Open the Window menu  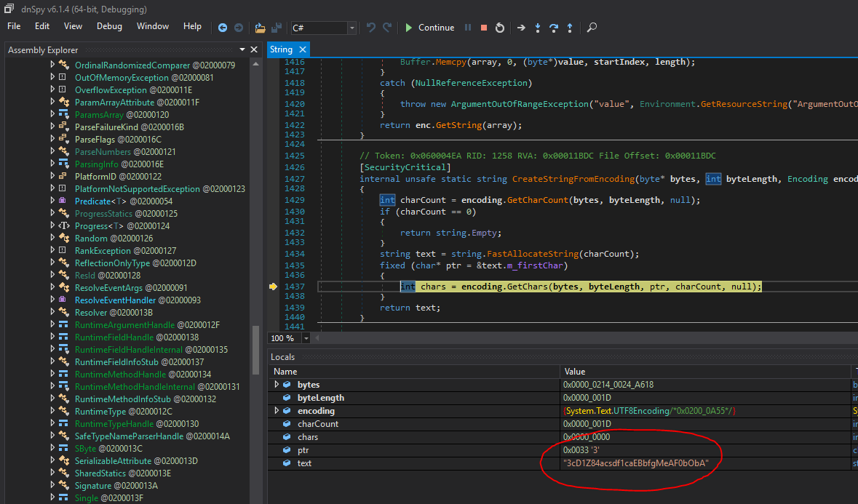pyautogui.click(x=153, y=26)
